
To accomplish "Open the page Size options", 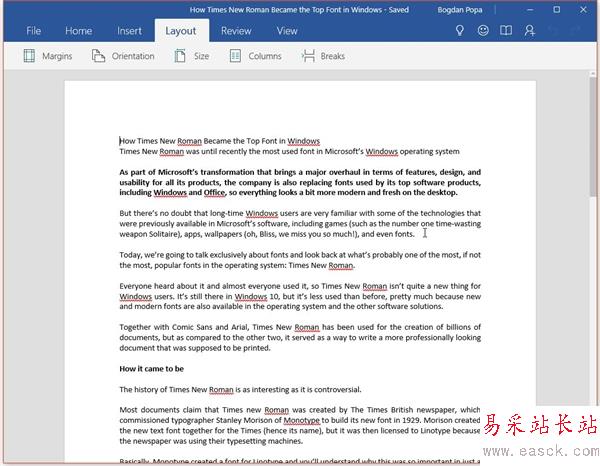I will [192, 56].
